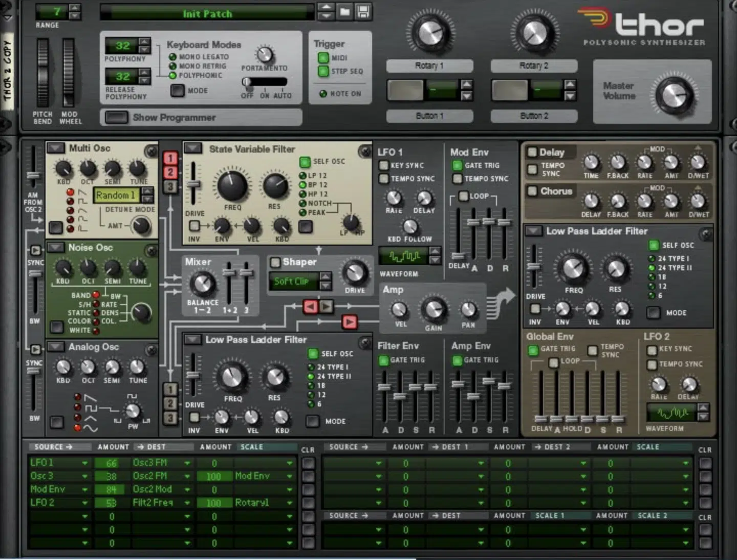
Task: Toggle MIDI trigger
Action: 323,58
